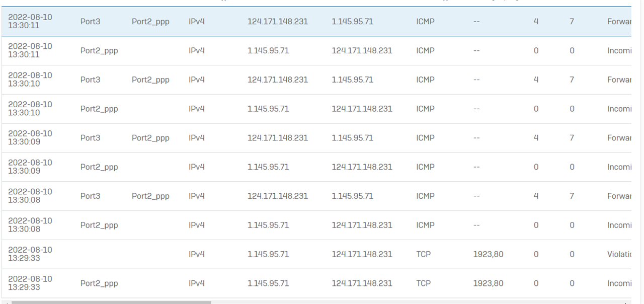Image resolution: width=644 pixels, height=304 pixels.
Task: Click ports 1923,80 in last incoming row
Action: tap(488, 283)
